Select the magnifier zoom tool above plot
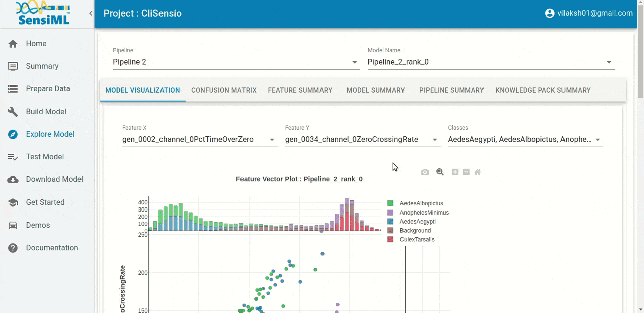644x313 pixels. click(x=440, y=172)
